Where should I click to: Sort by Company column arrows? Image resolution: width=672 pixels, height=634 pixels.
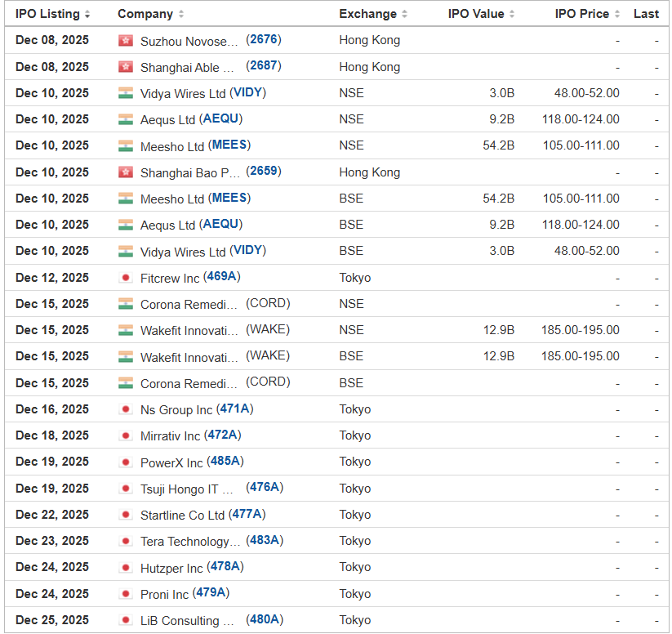(181, 14)
